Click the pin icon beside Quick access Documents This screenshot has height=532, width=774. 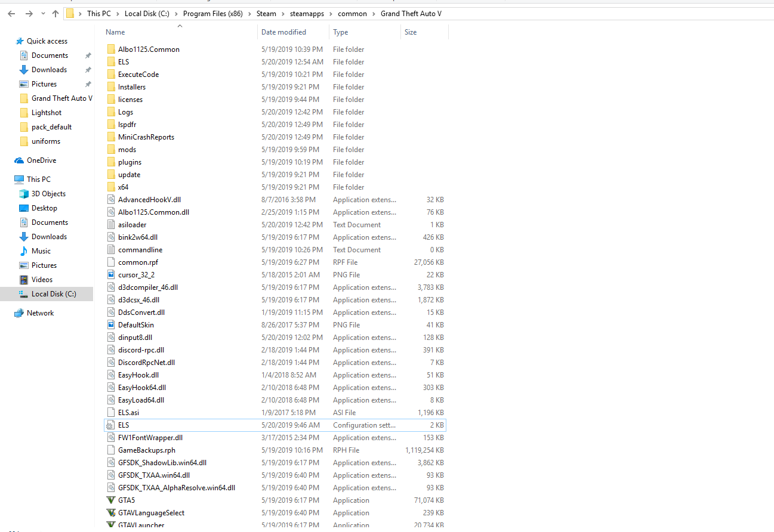(88, 55)
